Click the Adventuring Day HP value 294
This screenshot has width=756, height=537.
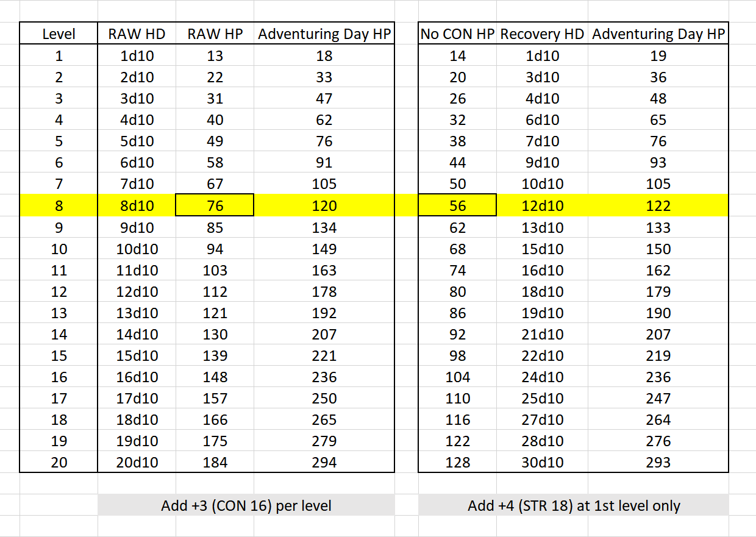324,463
